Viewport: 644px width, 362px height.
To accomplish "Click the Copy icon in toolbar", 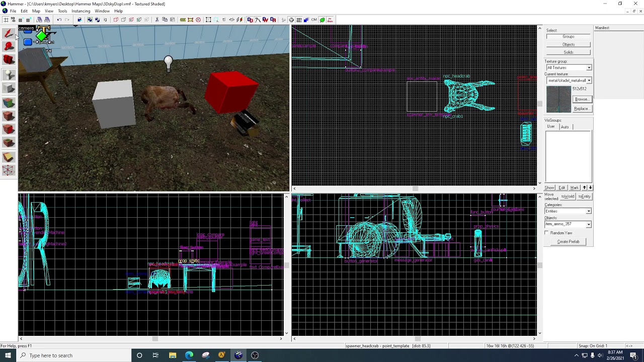I will pyautogui.click(x=165, y=20).
